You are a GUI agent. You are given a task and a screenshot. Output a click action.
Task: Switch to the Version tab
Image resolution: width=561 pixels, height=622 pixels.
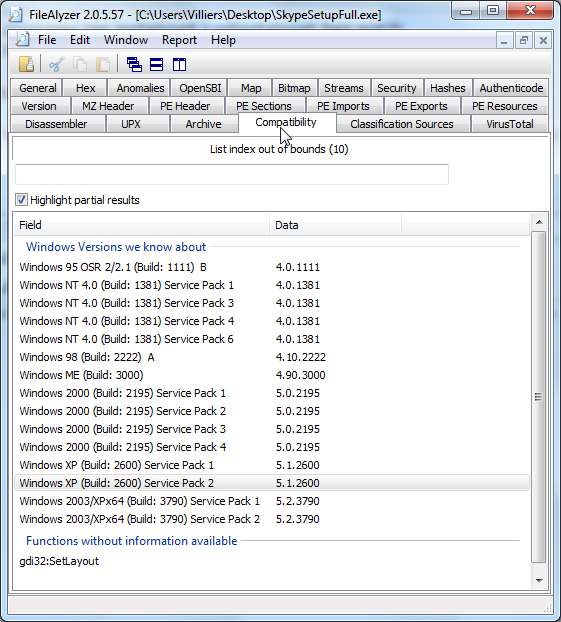click(39, 106)
